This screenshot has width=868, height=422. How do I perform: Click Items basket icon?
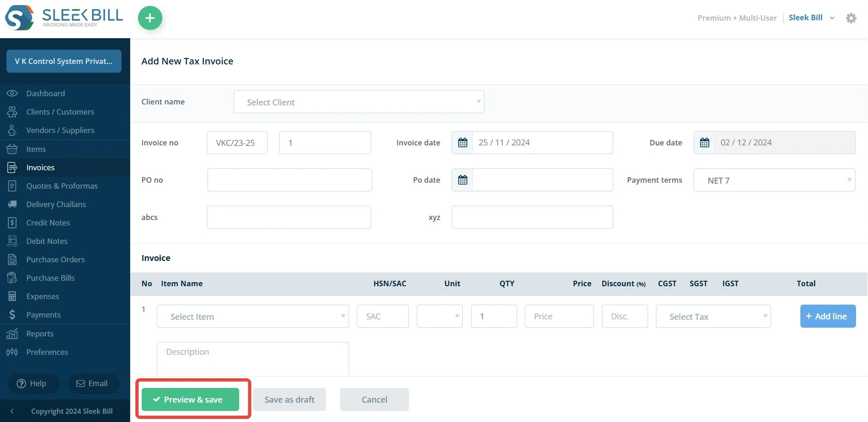point(12,149)
